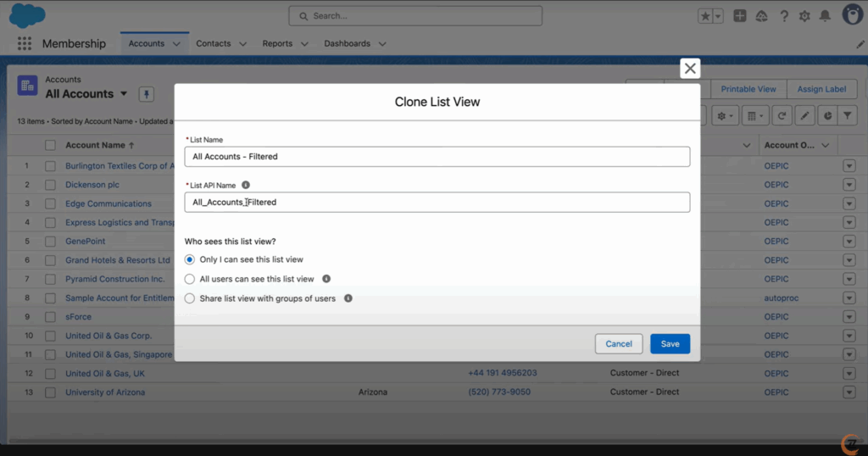Click the edit navigation pencil icon

click(x=860, y=44)
